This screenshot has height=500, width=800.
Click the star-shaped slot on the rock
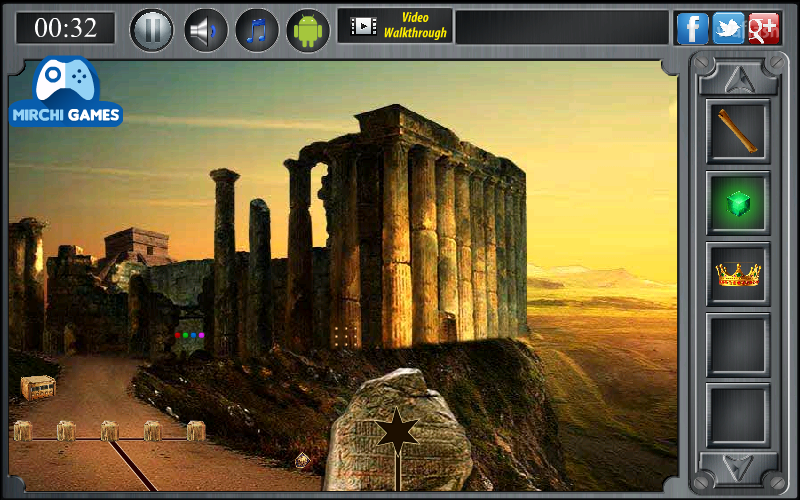[x=396, y=432]
